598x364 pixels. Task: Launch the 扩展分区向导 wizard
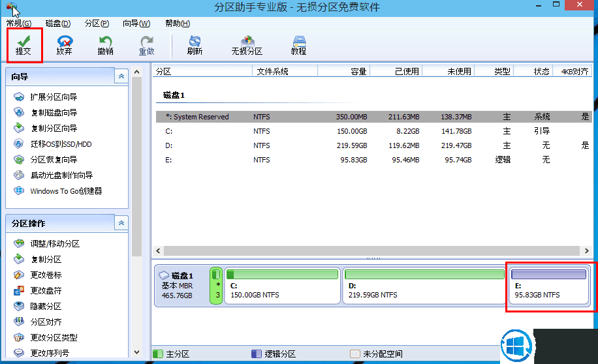[x=46, y=97]
